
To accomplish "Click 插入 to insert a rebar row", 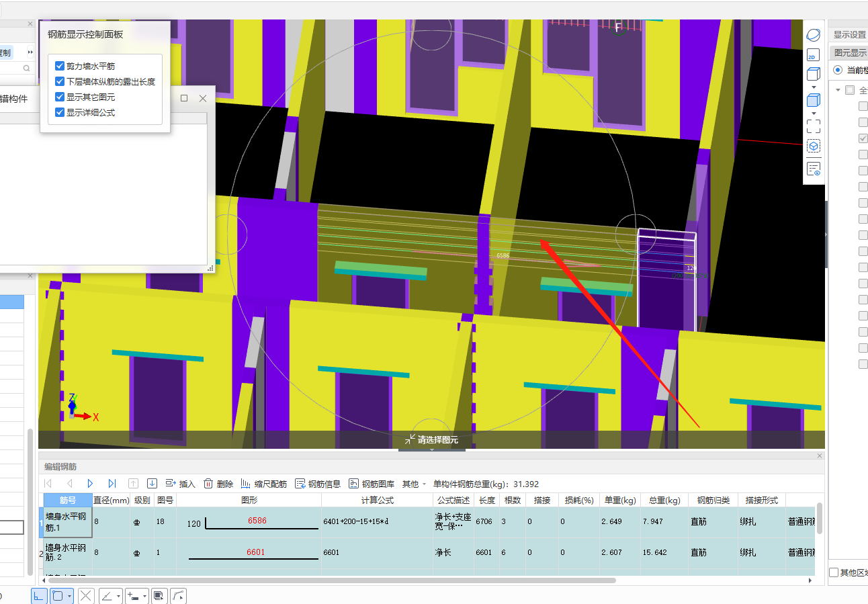I will point(180,484).
